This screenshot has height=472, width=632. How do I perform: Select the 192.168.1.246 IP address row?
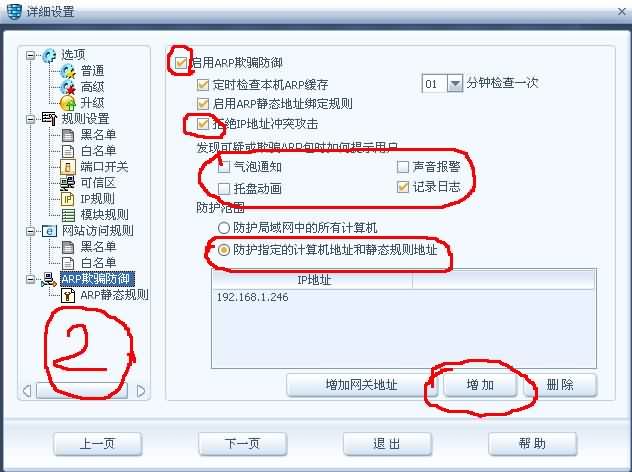pos(403,297)
